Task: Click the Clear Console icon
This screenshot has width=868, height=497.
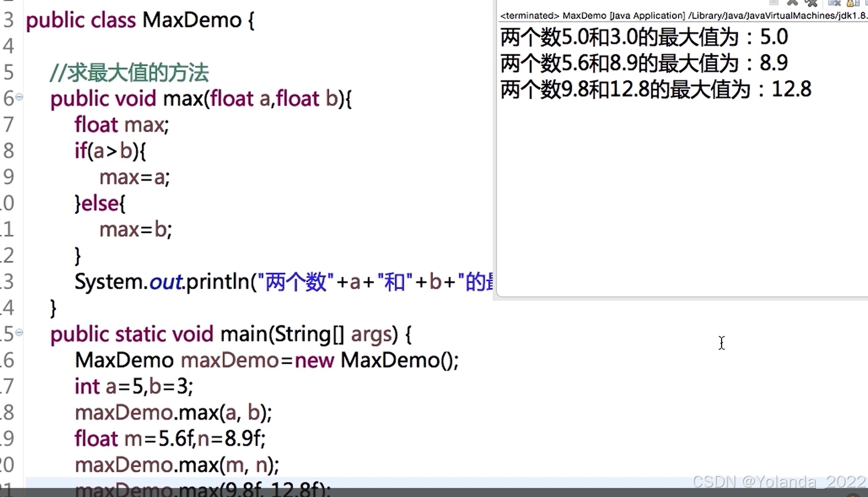Action: [835, 2]
